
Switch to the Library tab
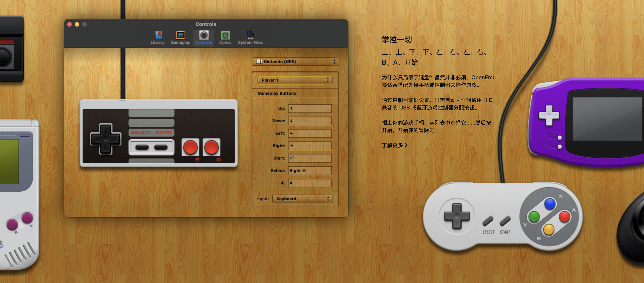[x=157, y=37]
